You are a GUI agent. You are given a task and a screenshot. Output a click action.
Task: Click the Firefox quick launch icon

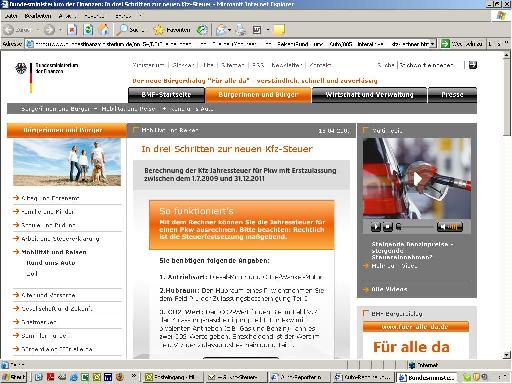120,377
